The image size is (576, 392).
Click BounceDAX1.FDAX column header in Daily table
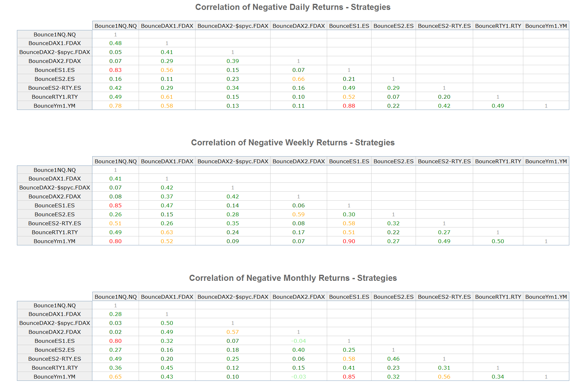tap(167, 26)
